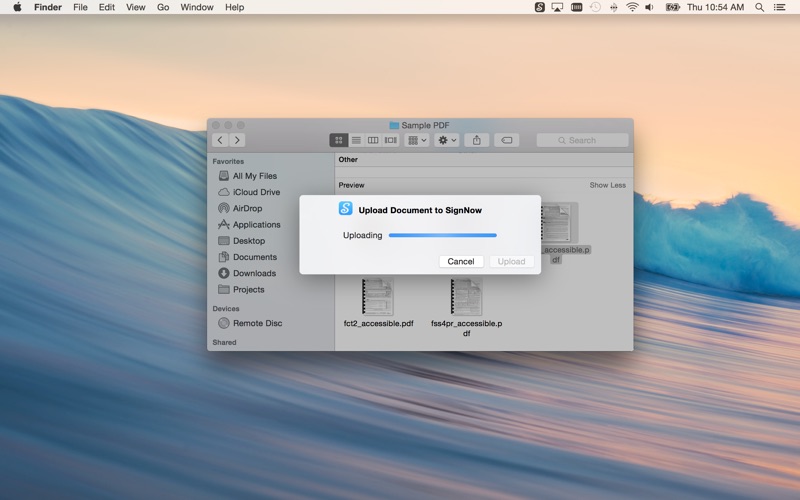800x500 pixels.
Task: Open the View menu
Action: pyautogui.click(x=136, y=7)
